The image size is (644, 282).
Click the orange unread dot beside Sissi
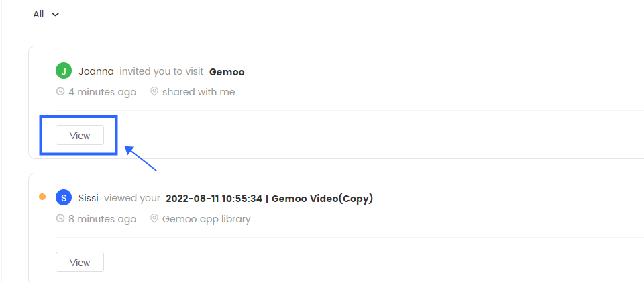coord(42,197)
